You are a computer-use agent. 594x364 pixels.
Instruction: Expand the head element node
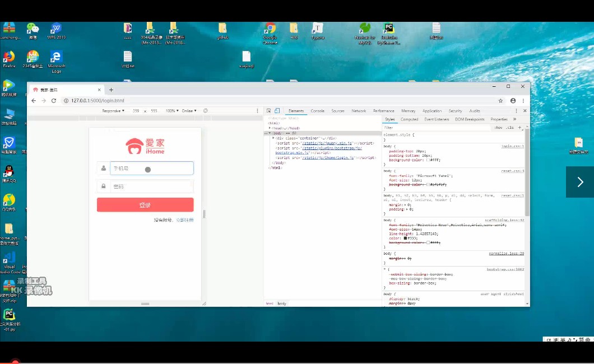coord(270,128)
